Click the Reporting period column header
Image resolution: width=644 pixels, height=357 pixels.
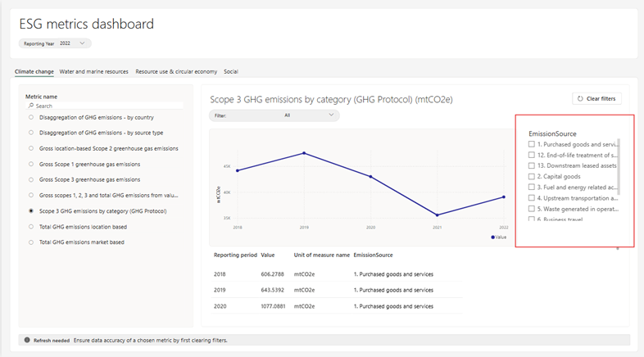click(x=236, y=255)
